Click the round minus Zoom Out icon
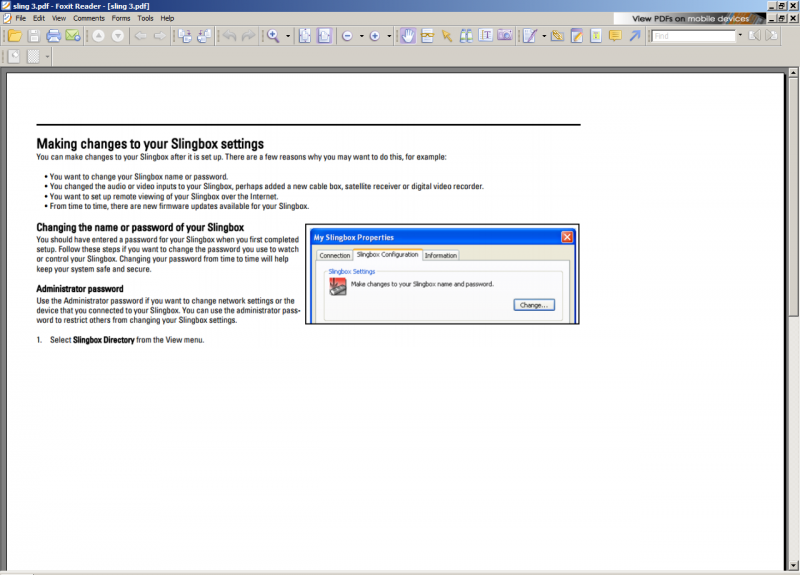800x575 pixels. [x=347, y=36]
